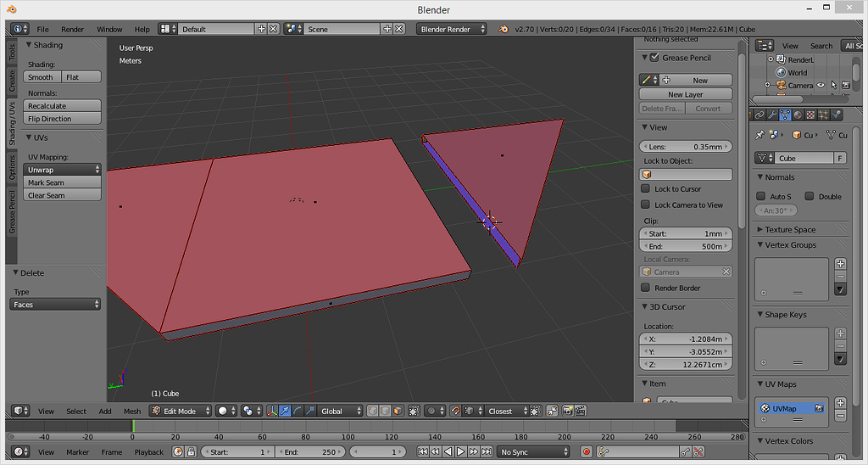Open the Edit Mode selector dropdown
868x465 pixels.
181,411
